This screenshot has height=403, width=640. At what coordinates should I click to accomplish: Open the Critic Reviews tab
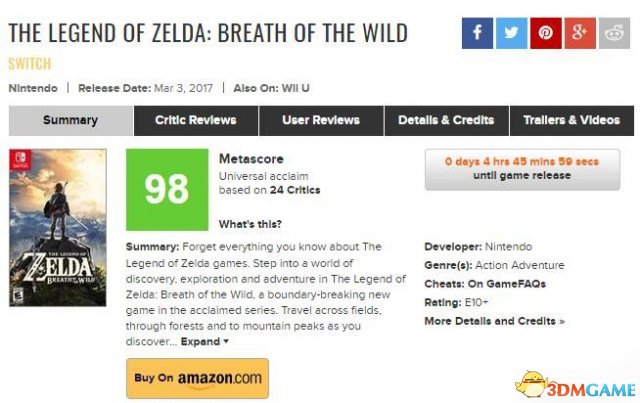click(x=196, y=120)
